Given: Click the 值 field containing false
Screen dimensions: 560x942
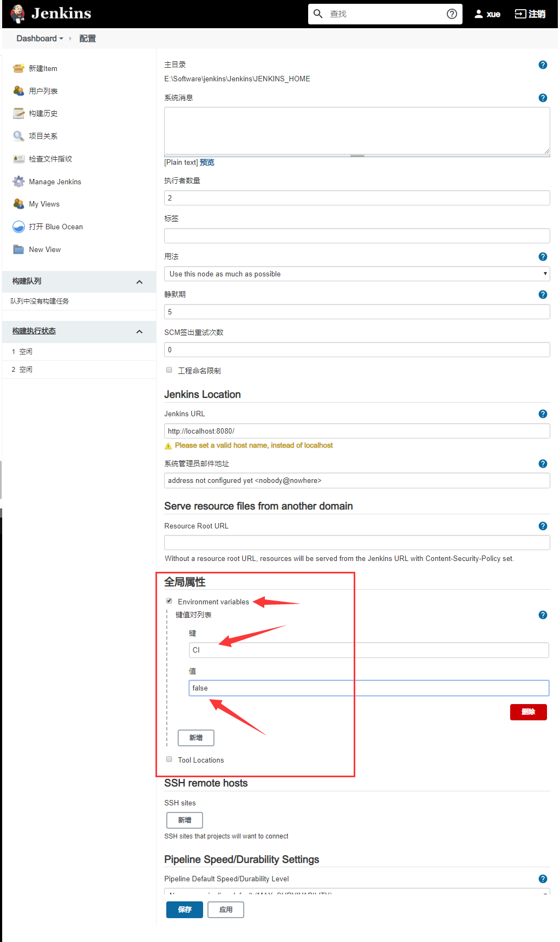Looking at the screenshot, I should 369,688.
